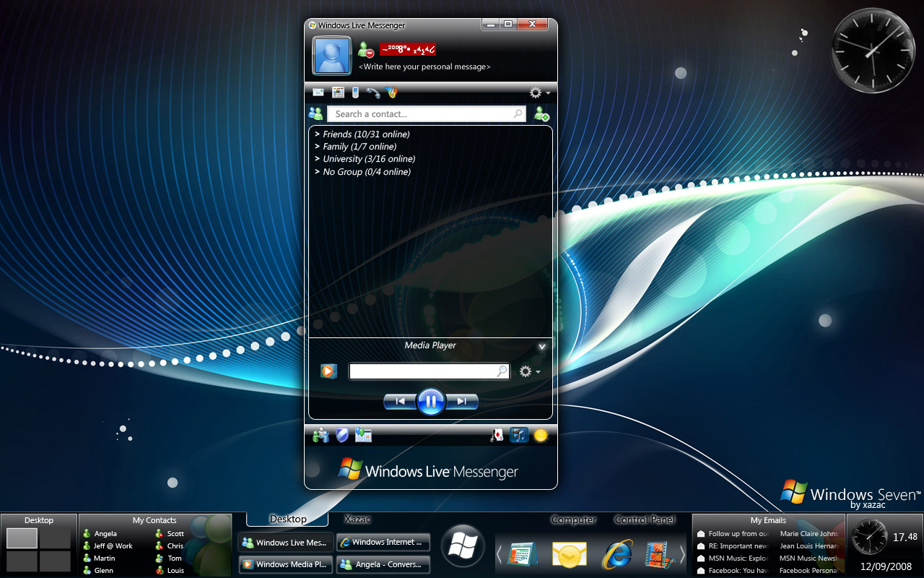Viewport: 924px width, 578px height.
Task: Launch the movie maker filmstrip icon
Action: (x=660, y=554)
